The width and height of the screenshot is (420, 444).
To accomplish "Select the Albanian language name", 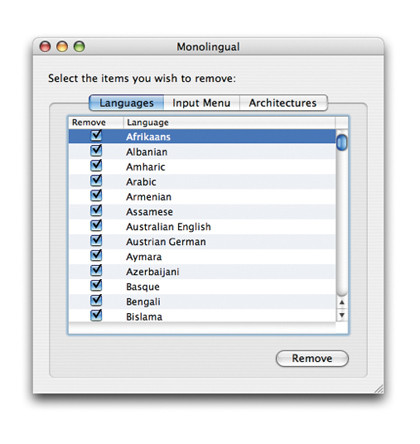I will (x=147, y=152).
